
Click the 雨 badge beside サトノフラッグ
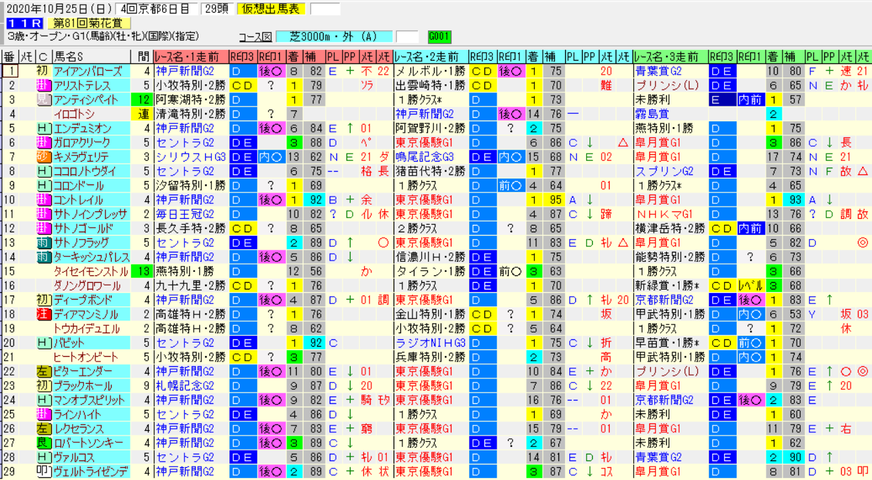coord(43,243)
